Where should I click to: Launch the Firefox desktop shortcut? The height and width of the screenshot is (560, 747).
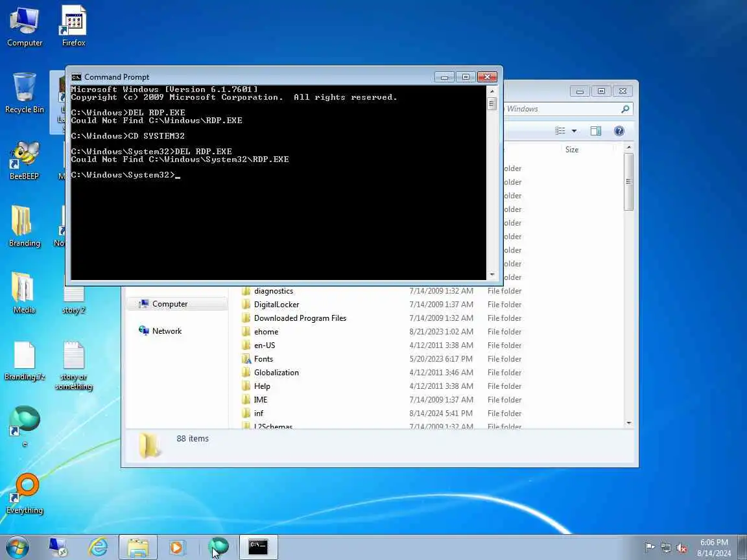click(73, 26)
